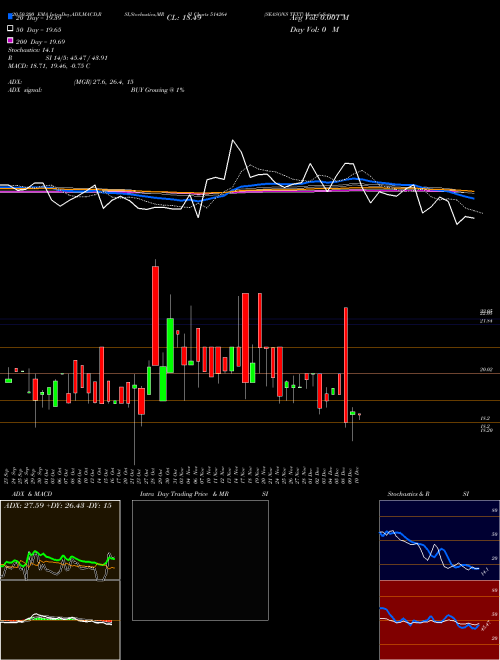Click the 21.84 price level label

click(x=486, y=321)
